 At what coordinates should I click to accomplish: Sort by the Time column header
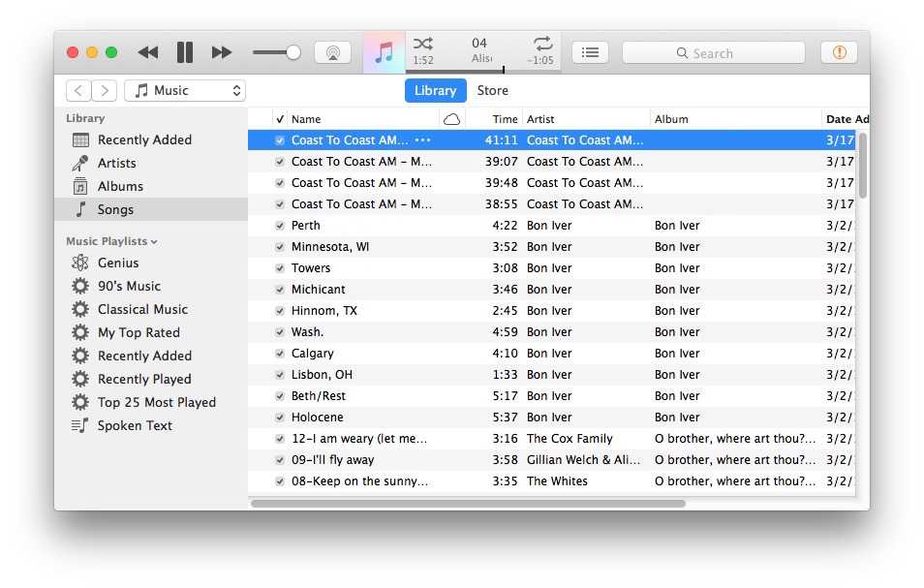pyautogui.click(x=493, y=119)
